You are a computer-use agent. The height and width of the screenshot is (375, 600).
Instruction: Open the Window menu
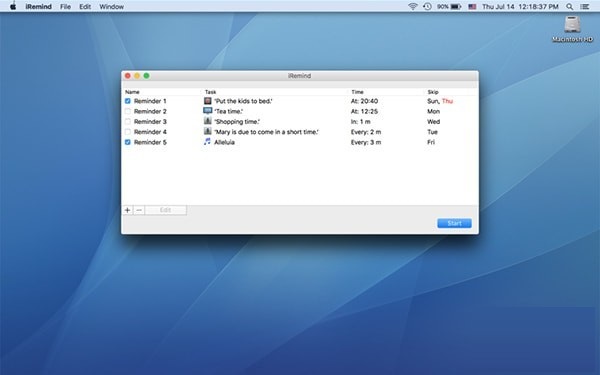pos(111,7)
